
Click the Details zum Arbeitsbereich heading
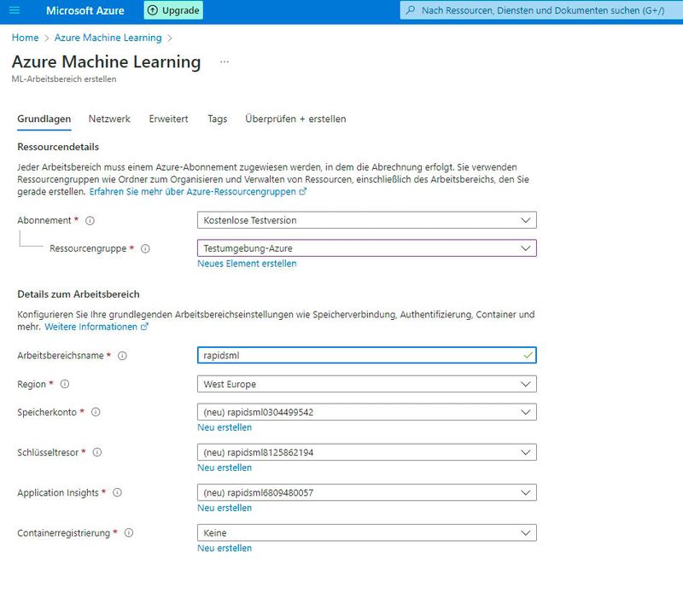(x=79, y=294)
